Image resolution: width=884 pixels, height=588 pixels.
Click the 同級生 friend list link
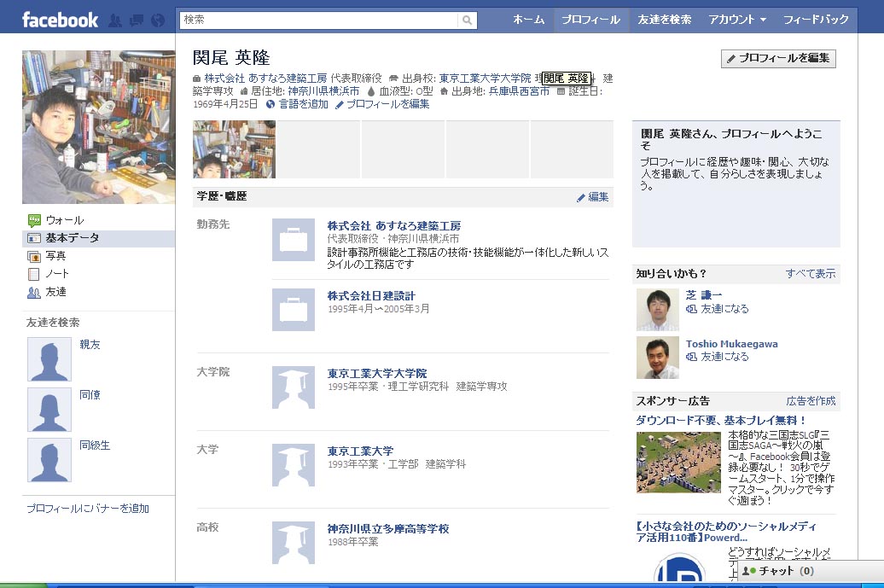(x=95, y=445)
